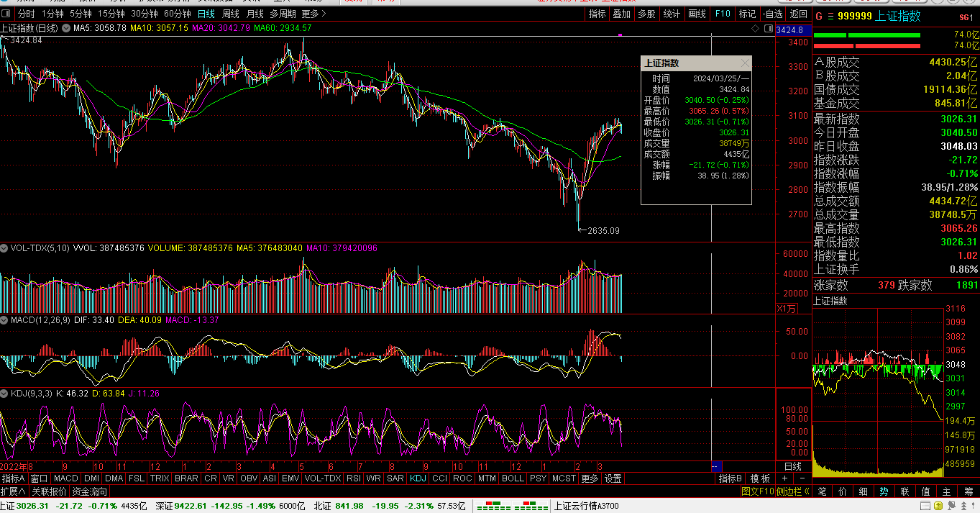The image size is (980, 513).
Task: Click the 返回 back button
Action: click(798, 14)
